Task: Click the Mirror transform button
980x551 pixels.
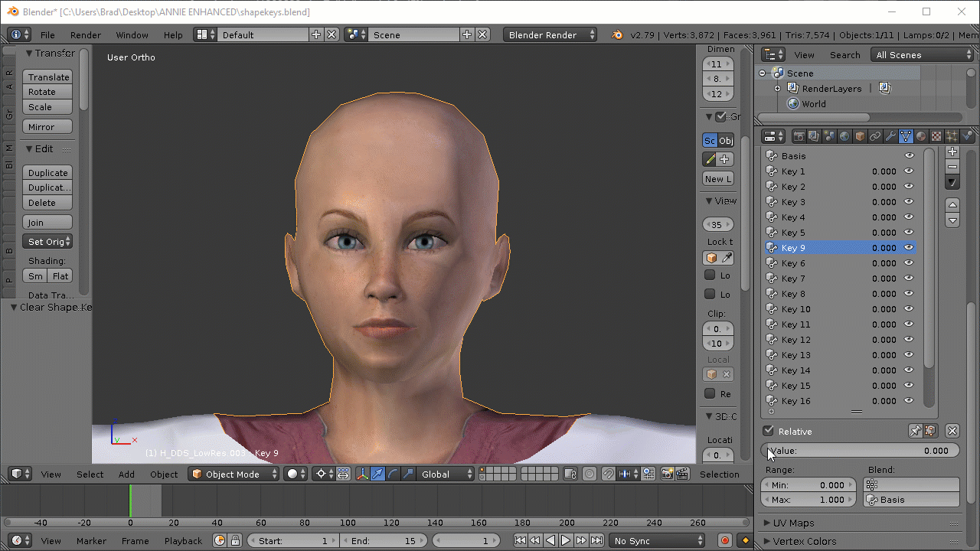Action: coord(47,127)
